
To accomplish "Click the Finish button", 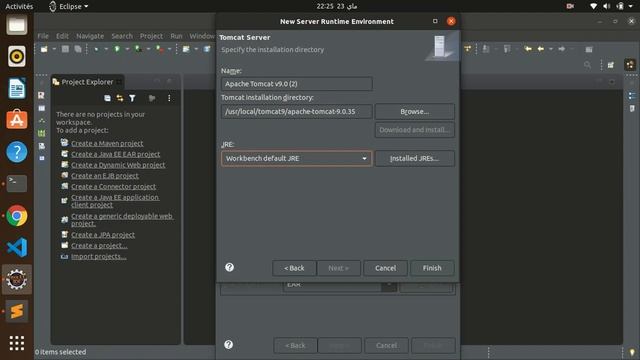I will pyautogui.click(x=432, y=268).
